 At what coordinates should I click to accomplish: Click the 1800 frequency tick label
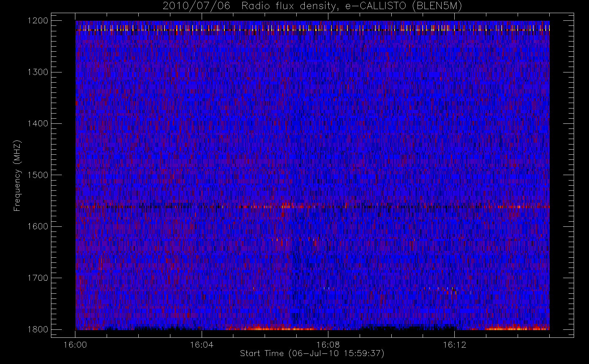[38, 329]
